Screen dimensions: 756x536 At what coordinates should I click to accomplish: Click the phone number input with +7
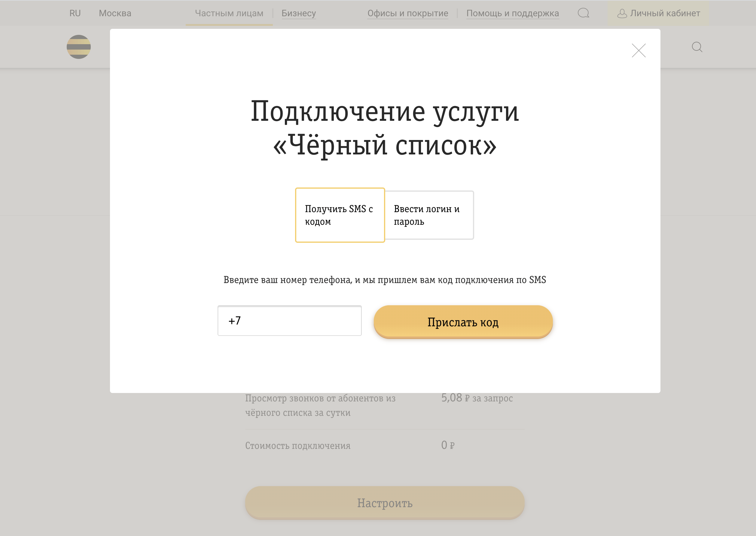point(289,320)
